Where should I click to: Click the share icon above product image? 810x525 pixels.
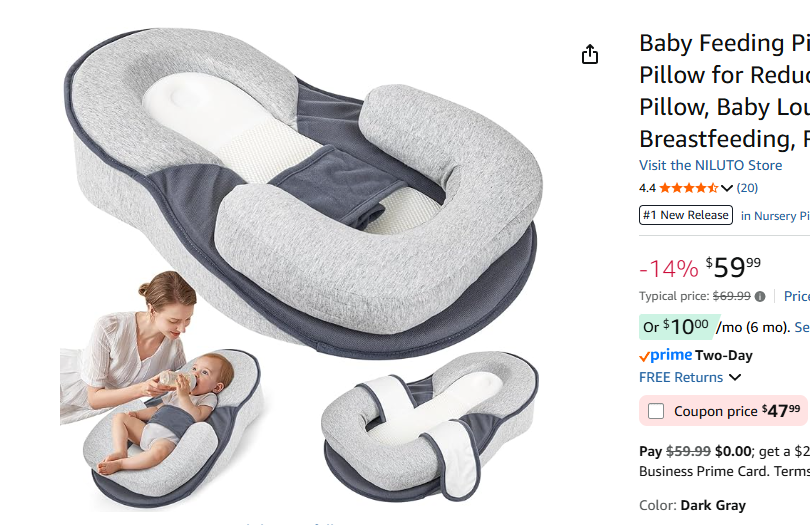(589, 54)
